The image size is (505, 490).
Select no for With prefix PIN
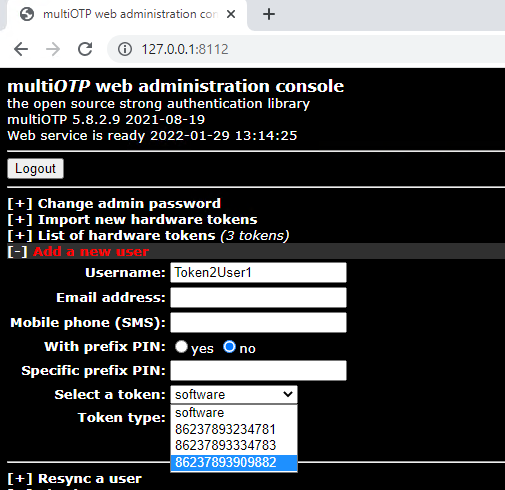[x=229, y=347]
